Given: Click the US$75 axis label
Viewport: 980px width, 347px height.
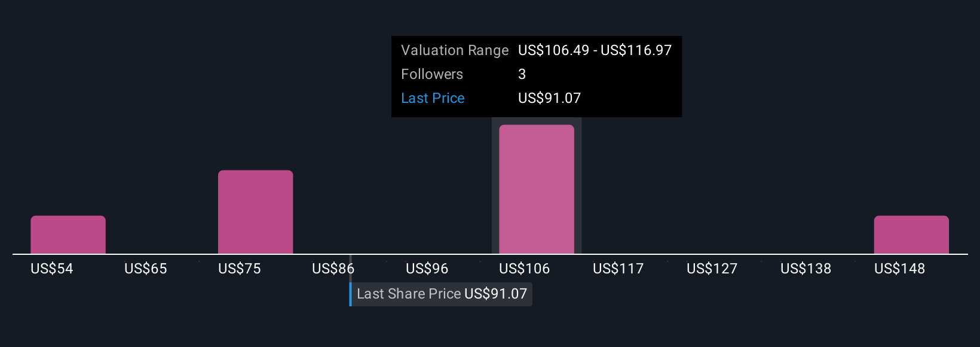Looking at the screenshot, I should [x=240, y=269].
